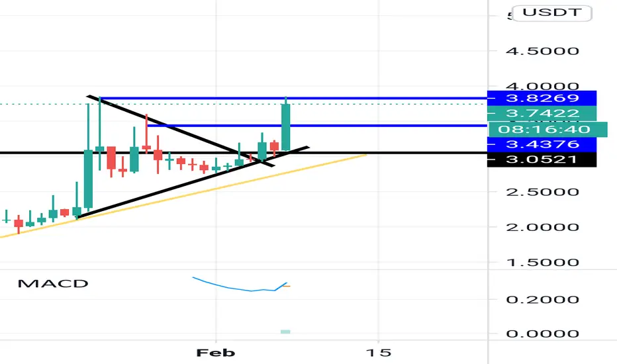The image size is (617, 364).
Task: Select the 3.4376 blue price label
Action: tap(542, 144)
